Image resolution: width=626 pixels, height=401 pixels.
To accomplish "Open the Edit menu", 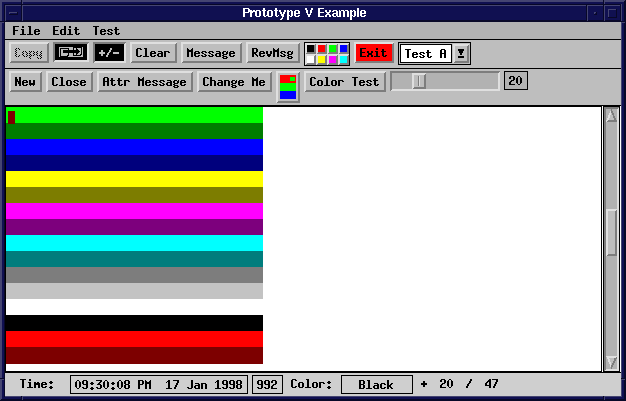I will [x=66, y=31].
